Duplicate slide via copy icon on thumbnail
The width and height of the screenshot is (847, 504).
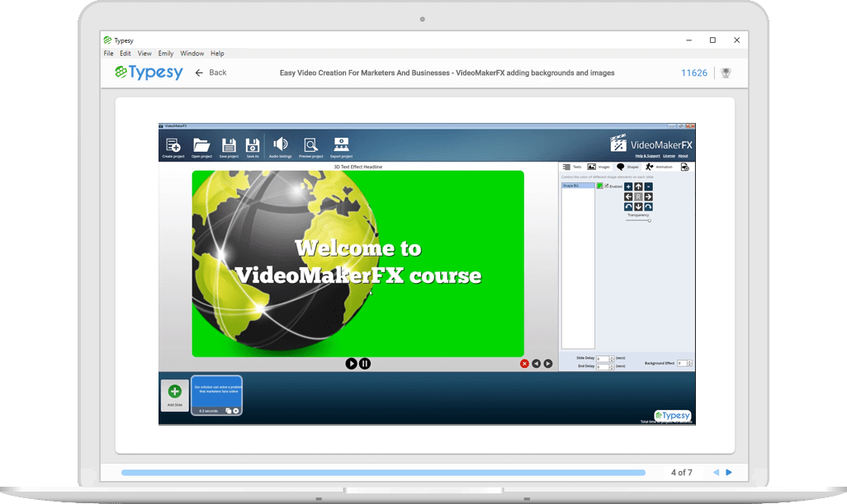229,411
